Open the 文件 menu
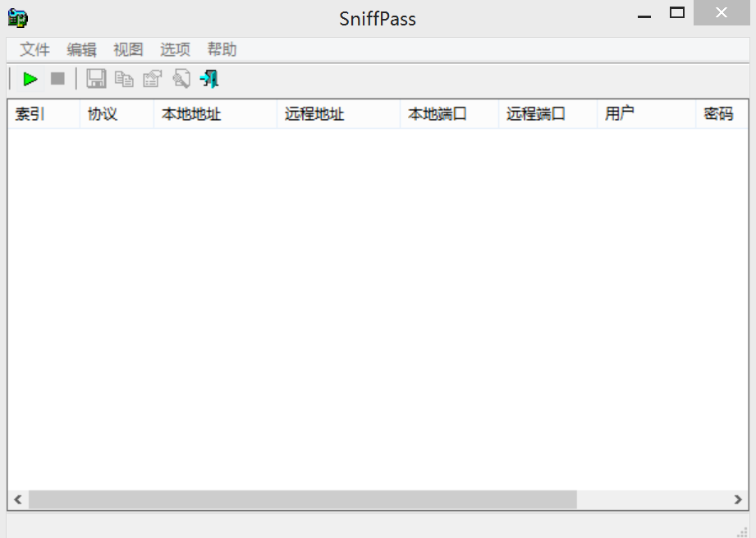This screenshot has width=756, height=538. click(34, 49)
